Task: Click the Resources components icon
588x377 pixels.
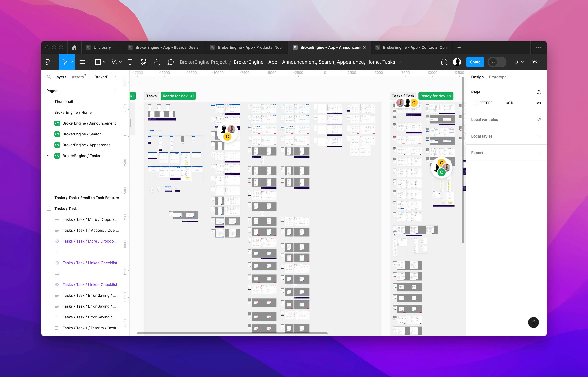Action: 144,62
